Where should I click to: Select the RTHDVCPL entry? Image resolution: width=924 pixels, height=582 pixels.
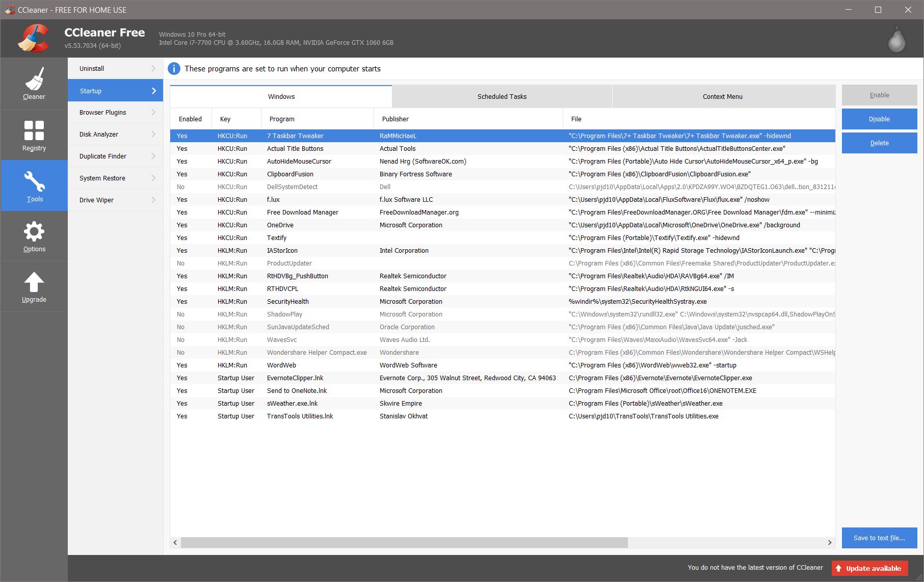pyautogui.click(x=503, y=289)
